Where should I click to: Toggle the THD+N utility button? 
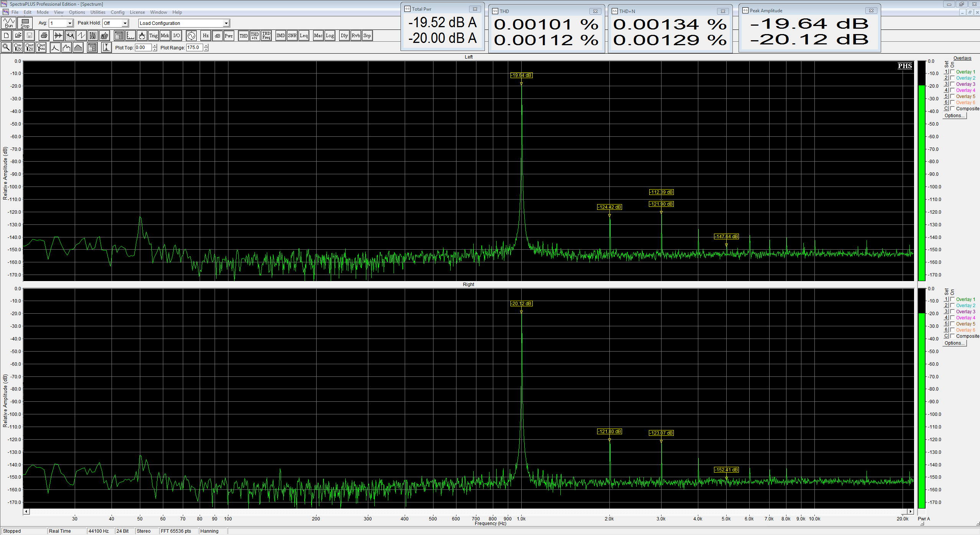click(255, 36)
